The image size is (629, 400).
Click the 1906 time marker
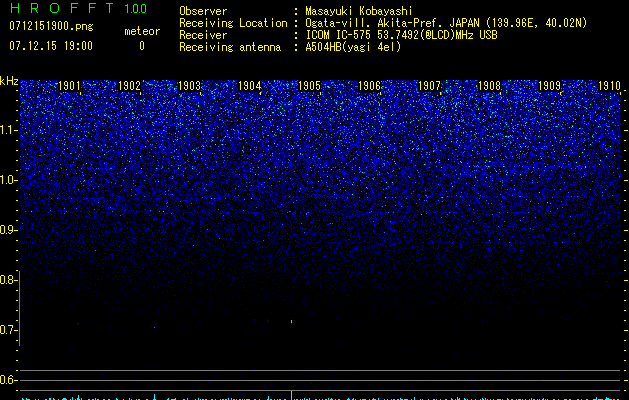tap(369, 86)
